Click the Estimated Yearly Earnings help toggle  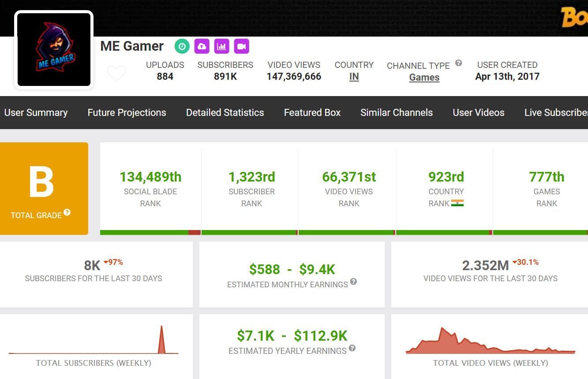352,349
